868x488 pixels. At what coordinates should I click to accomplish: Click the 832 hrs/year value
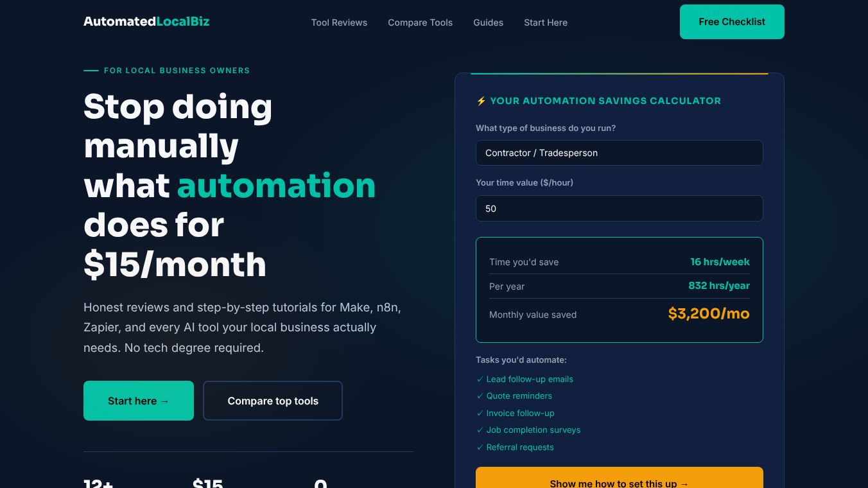click(719, 285)
